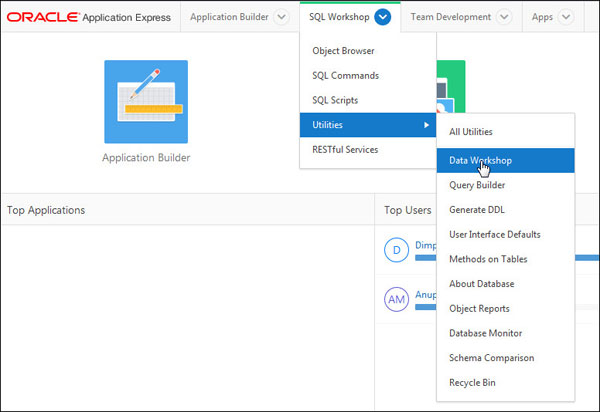Open SQL Scripts menu entry

pos(335,101)
